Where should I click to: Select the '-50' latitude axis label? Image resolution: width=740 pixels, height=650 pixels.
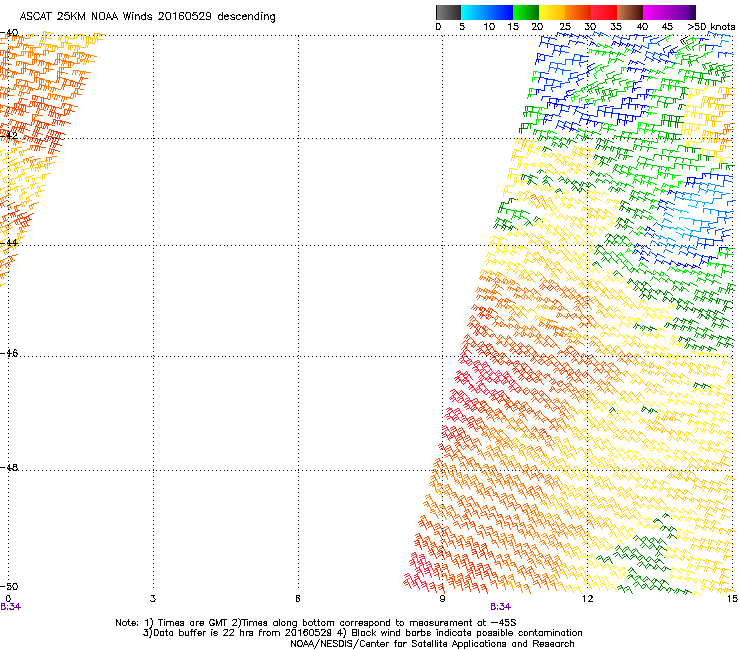[9, 586]
